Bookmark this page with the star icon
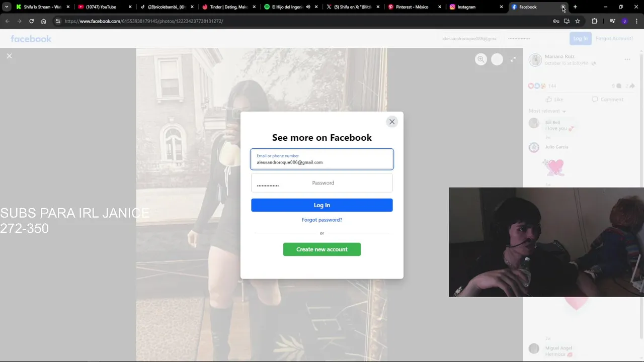 (x=578, y=21)
